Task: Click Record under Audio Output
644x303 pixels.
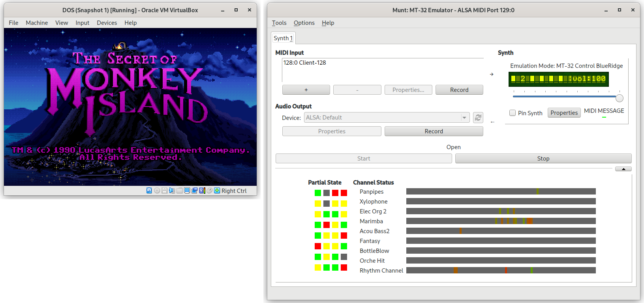Action: click(x=434, y=131)
